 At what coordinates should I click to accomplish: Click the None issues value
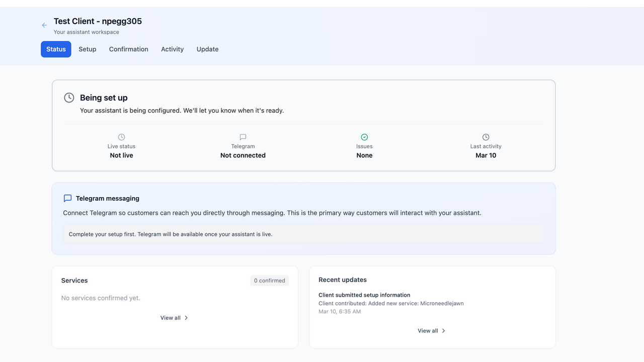pos(364,155)
